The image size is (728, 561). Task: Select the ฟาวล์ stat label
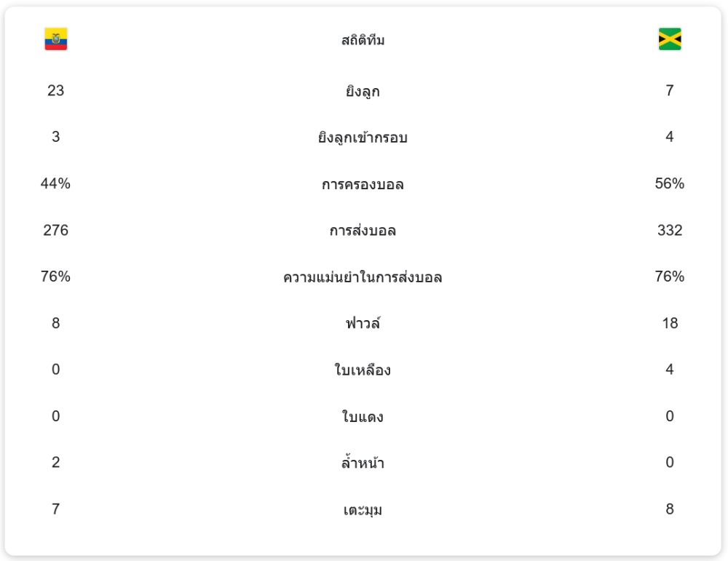[x=363, y=324]
